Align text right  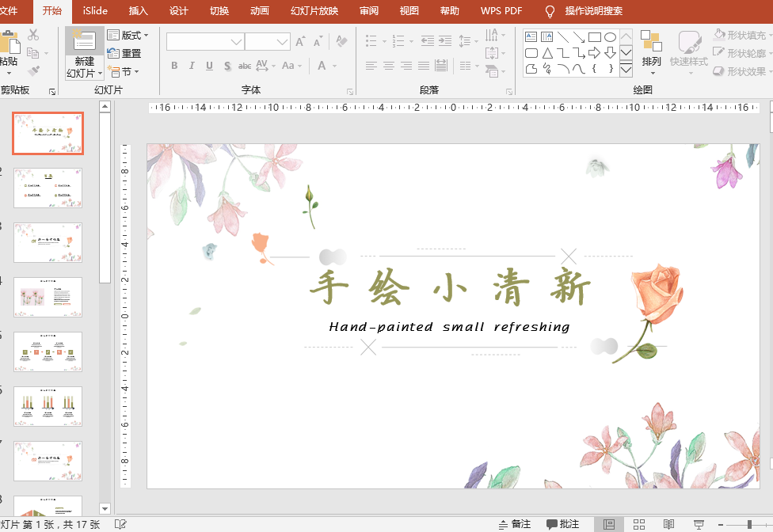point(406,66)
